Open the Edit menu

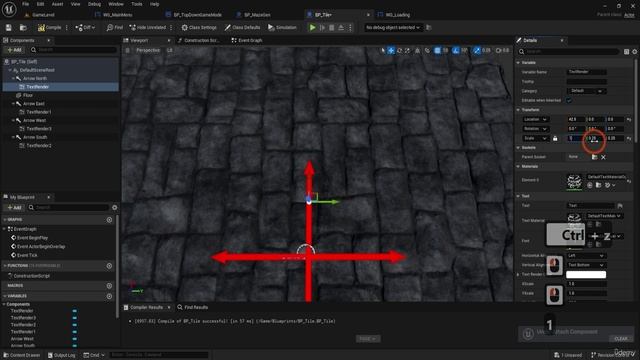[40, 4]
